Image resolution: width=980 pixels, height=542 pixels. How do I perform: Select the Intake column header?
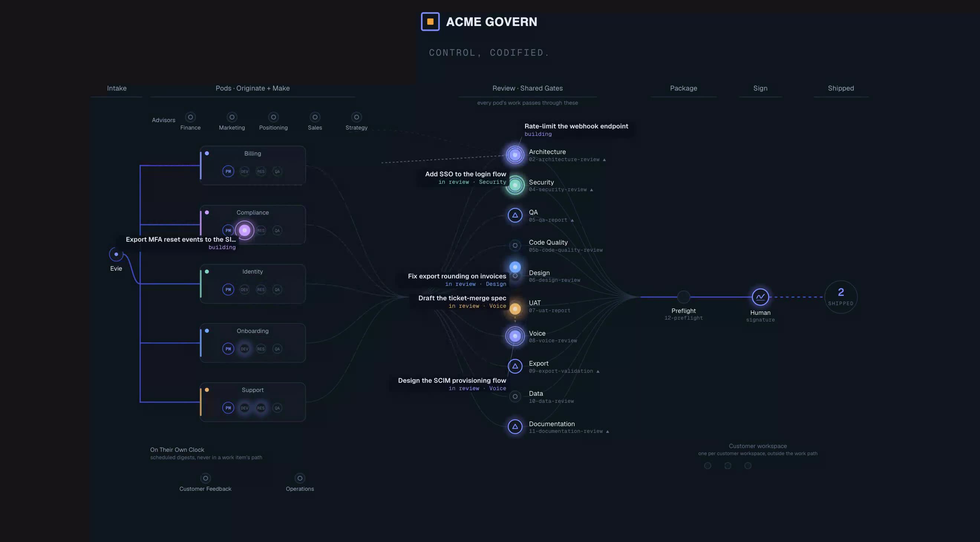pos(117,88)
